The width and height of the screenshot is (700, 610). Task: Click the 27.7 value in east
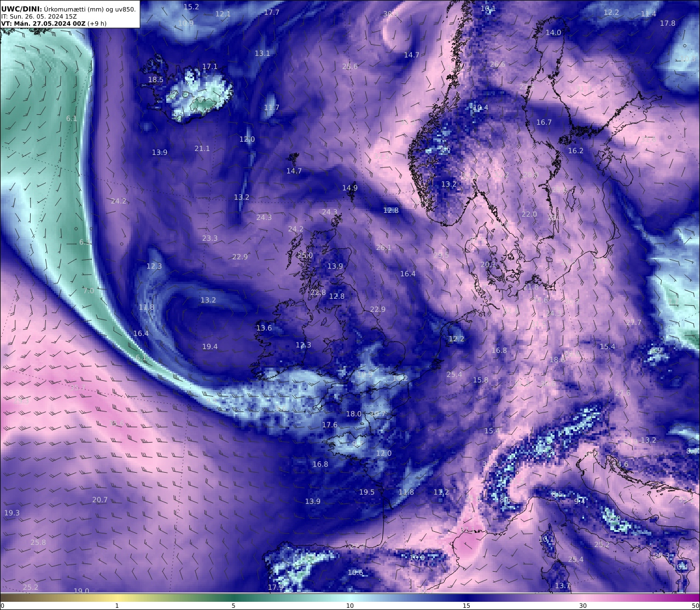click(633, 322)
